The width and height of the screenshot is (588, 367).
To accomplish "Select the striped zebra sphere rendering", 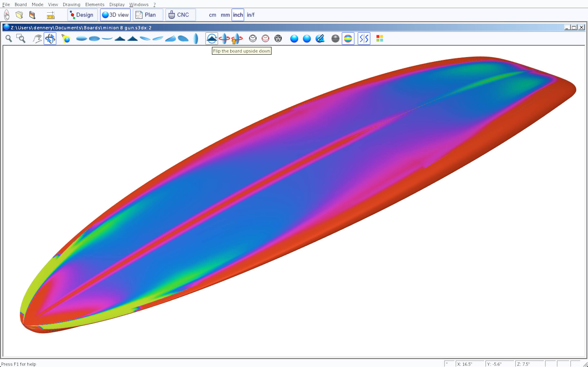I will [335, 39].
